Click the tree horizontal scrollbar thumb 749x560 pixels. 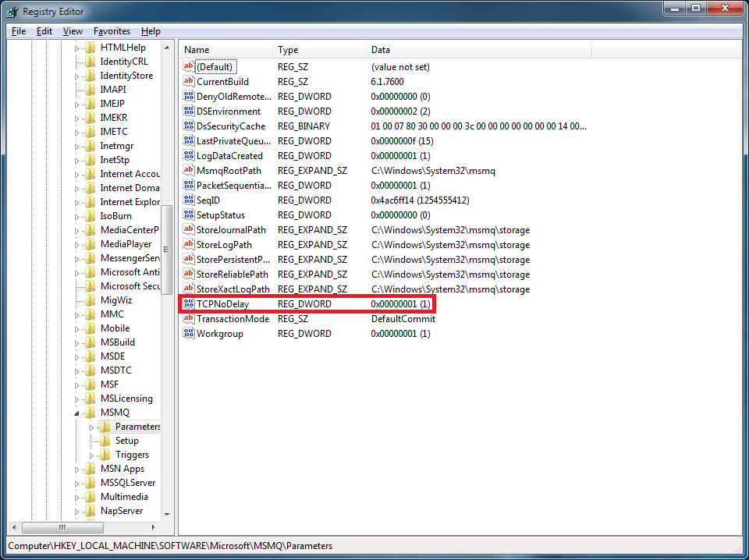(62, 527)
